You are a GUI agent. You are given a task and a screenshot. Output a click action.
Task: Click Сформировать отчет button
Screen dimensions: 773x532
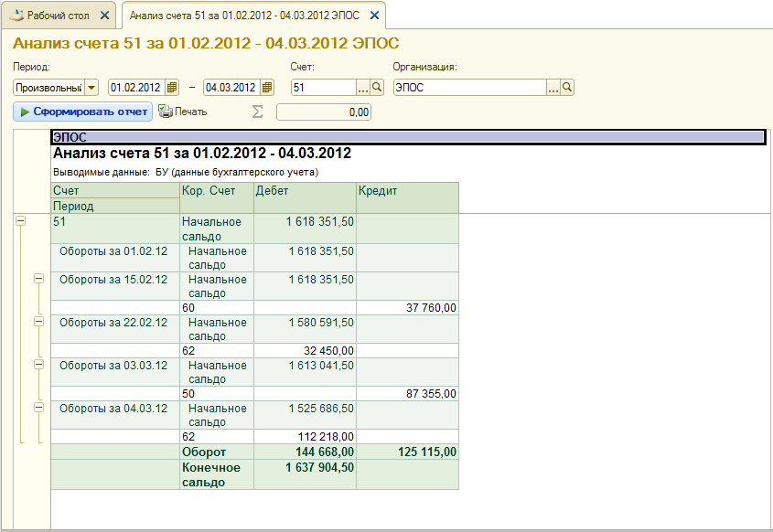coord(83,112)
